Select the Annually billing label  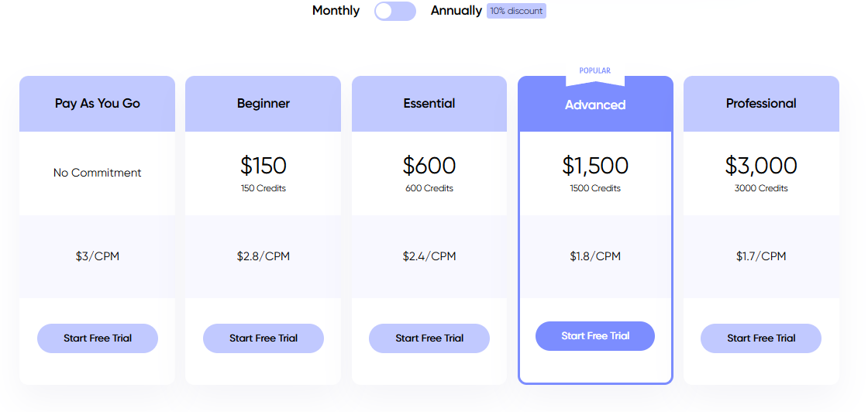coord(456,11)
